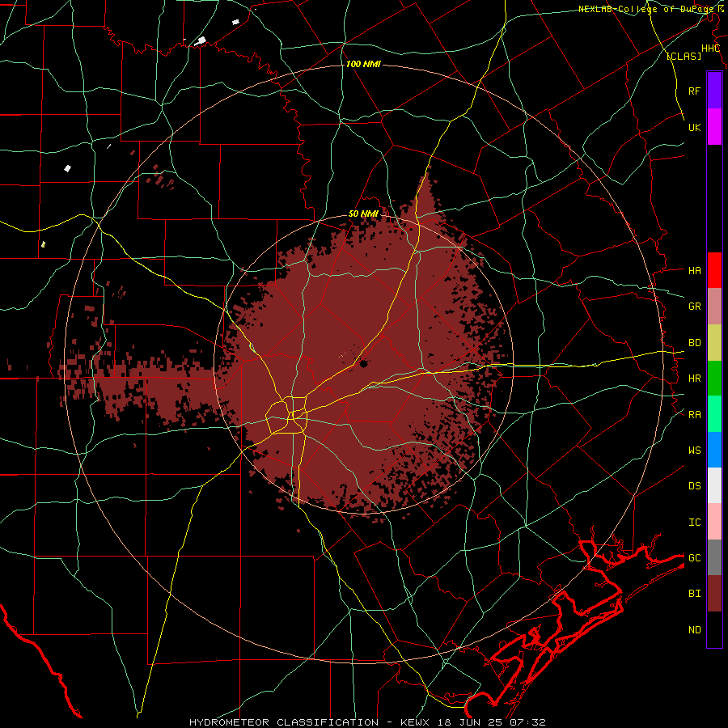This screenshot has width=728, height=728.
Task: Click the blue WS legend color swatch
Action: (x=714, y=450)
